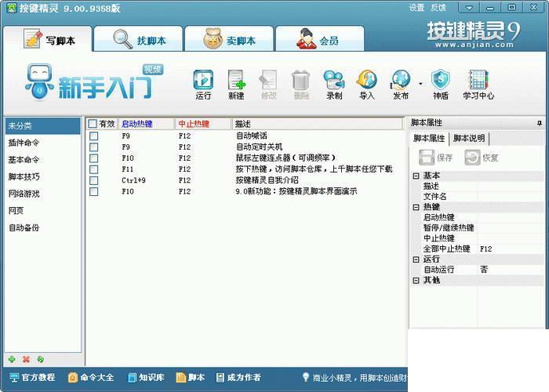Tick the checkbox for 自动喊话 script
This screenshot has width=549, height=392.
(93, 136)
